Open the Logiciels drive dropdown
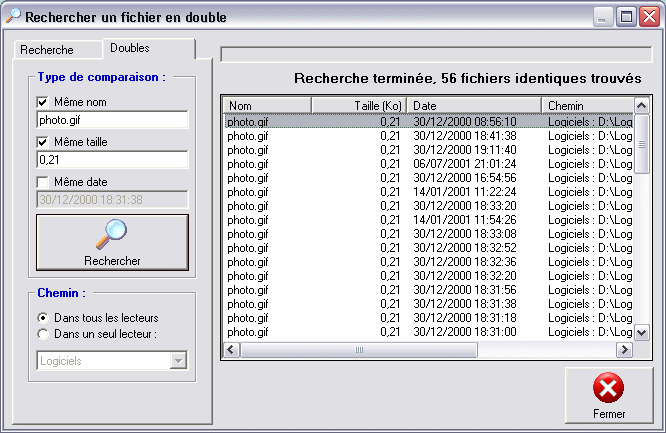The height and width of the screenshot is (433, 666). point(178,361)
